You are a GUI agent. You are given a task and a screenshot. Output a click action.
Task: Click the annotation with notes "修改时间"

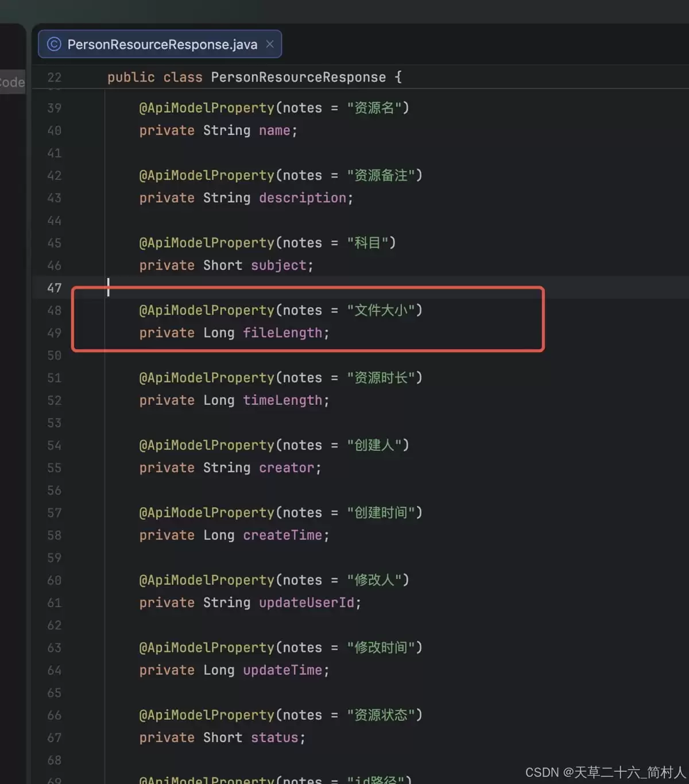(x=281, y=648)
